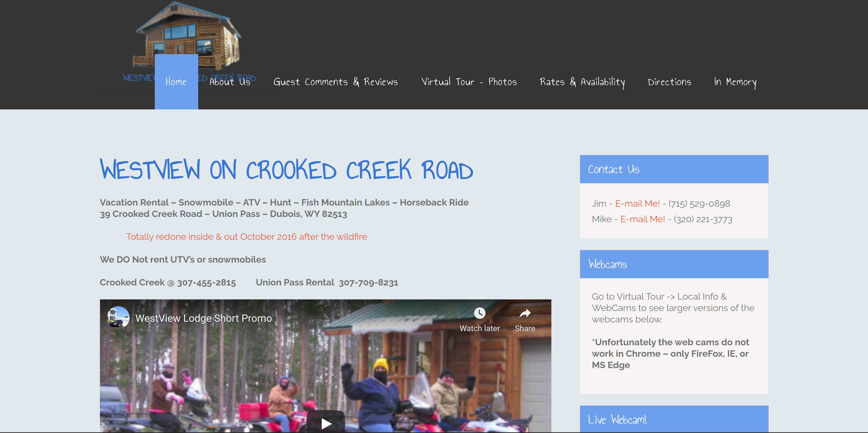The width and height of the screenshot is (868, 433).
Task: Play the WestView Lodge Short Promo video
Action: 326,422
